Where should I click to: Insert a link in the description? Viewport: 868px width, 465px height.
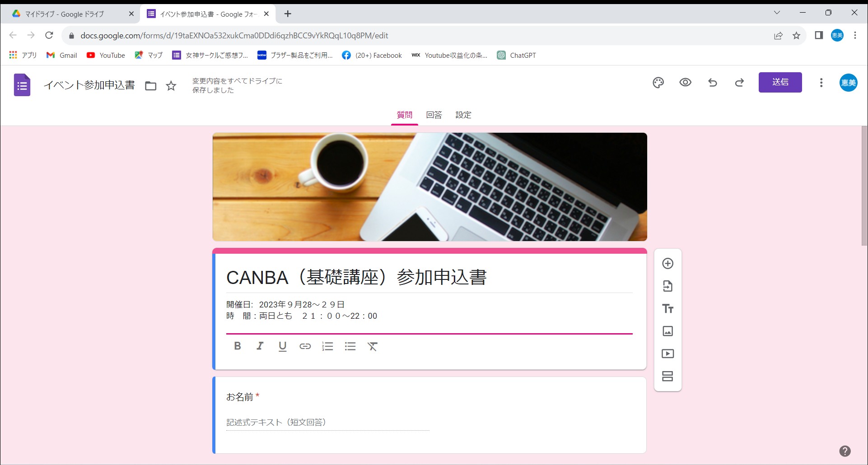pos(305,346)
